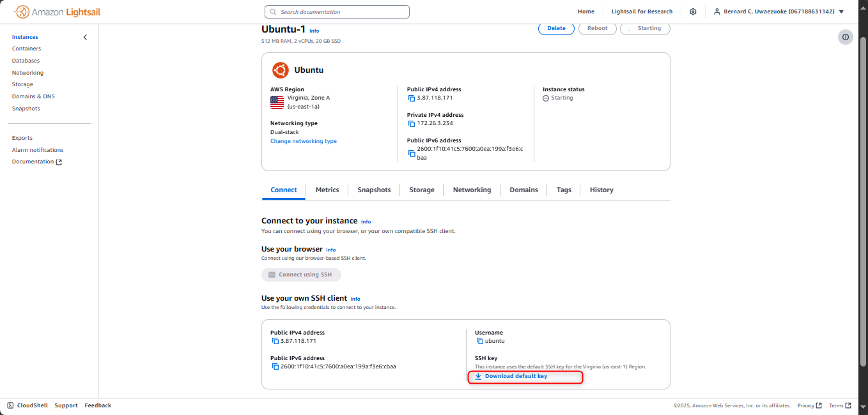This screenshot has height=415, width=868.
Task: Switch to the Metrics tab
Action: (327, 190)
